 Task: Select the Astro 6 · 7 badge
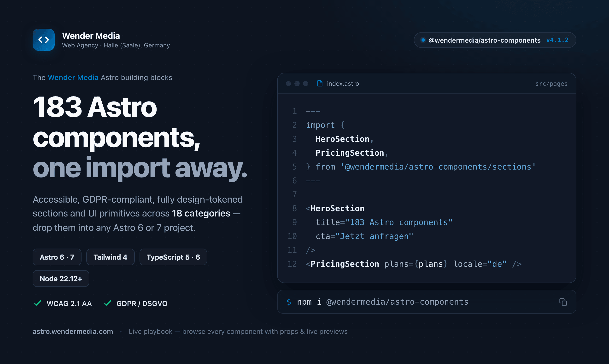point(57,257)
